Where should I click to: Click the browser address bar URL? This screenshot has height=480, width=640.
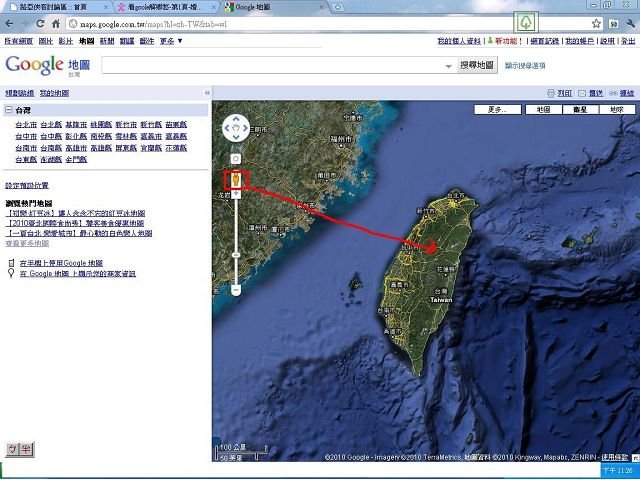point(153,24)
